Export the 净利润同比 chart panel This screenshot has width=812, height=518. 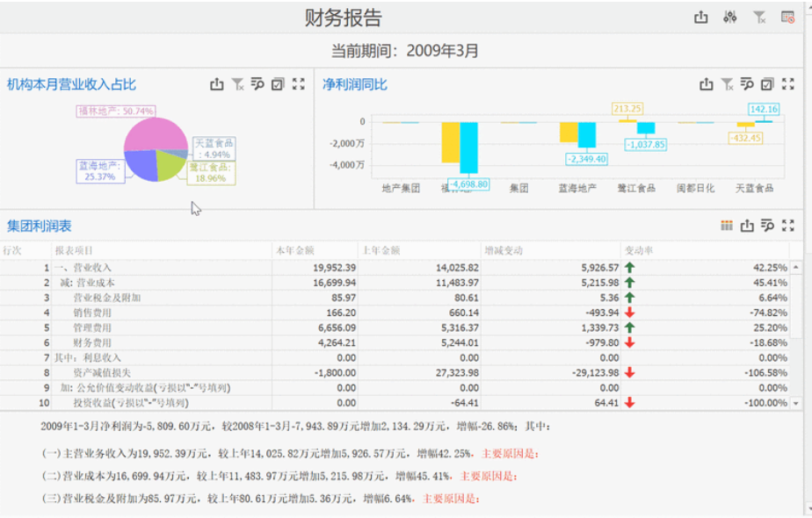(x=707, y=83)
